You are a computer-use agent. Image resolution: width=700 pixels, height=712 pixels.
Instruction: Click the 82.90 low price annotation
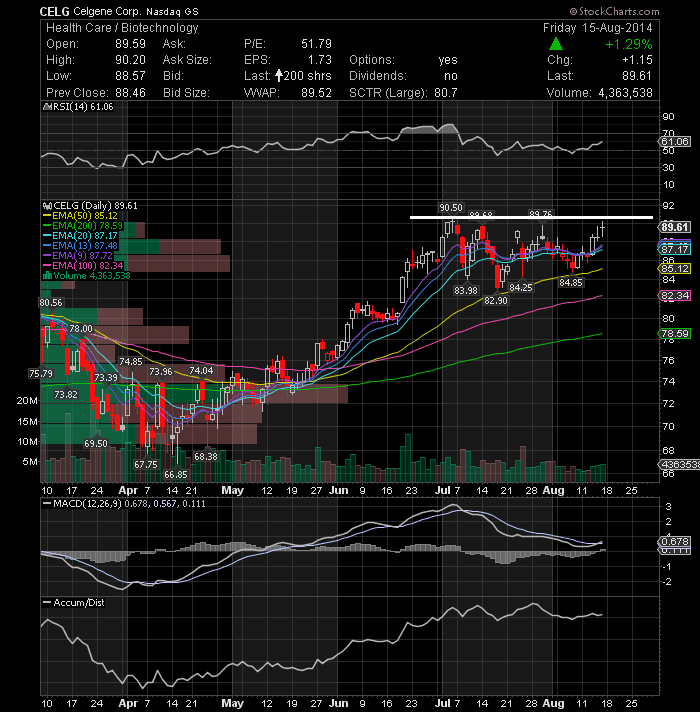(496, 301)
